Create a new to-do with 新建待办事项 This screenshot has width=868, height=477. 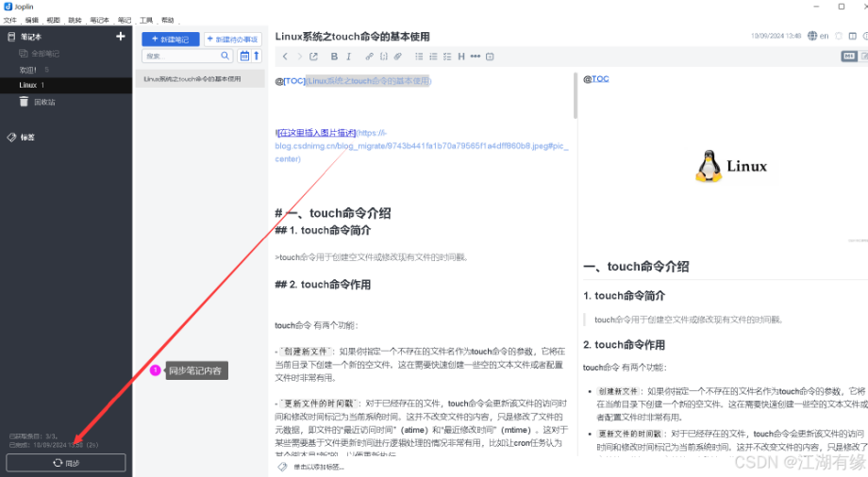(x=232, y=40)
